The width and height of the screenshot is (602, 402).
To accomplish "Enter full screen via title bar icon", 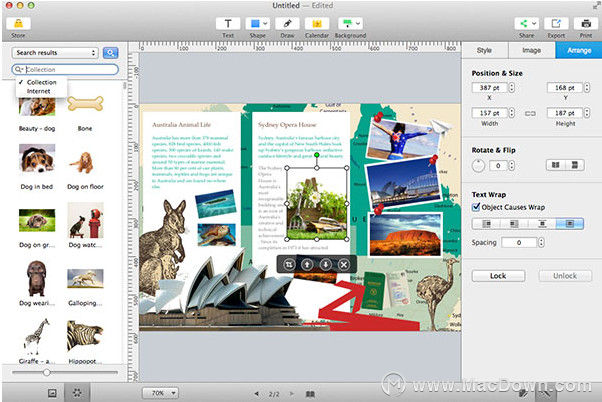I will coord(596,5).
